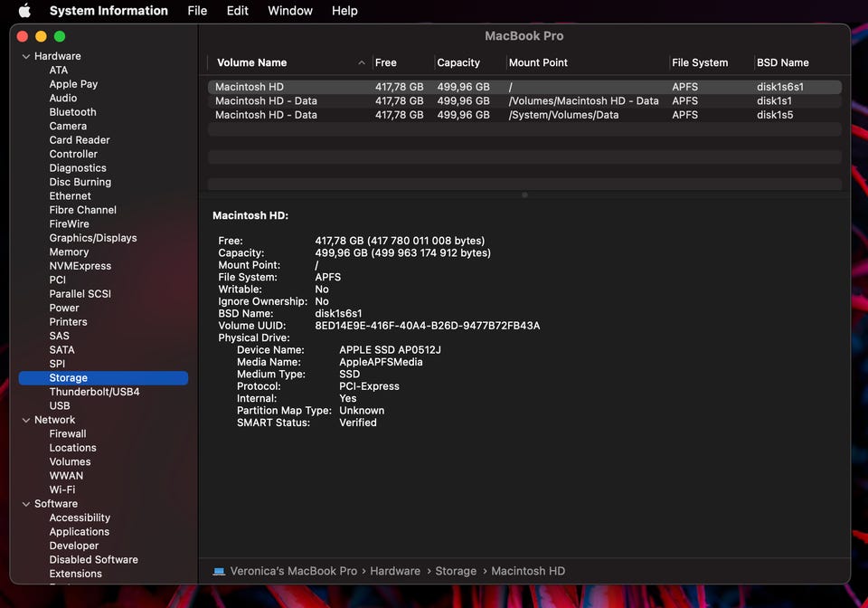Open the File menu
The height and width of the screenshot is (608, 868).
click(x=197, y=11)
